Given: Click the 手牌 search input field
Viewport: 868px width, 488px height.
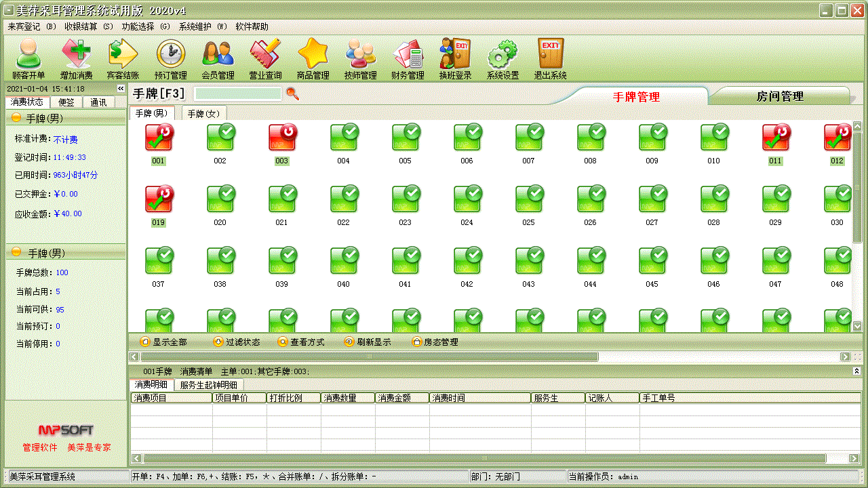Looking at the screenshot, I should tap(237, 94).
